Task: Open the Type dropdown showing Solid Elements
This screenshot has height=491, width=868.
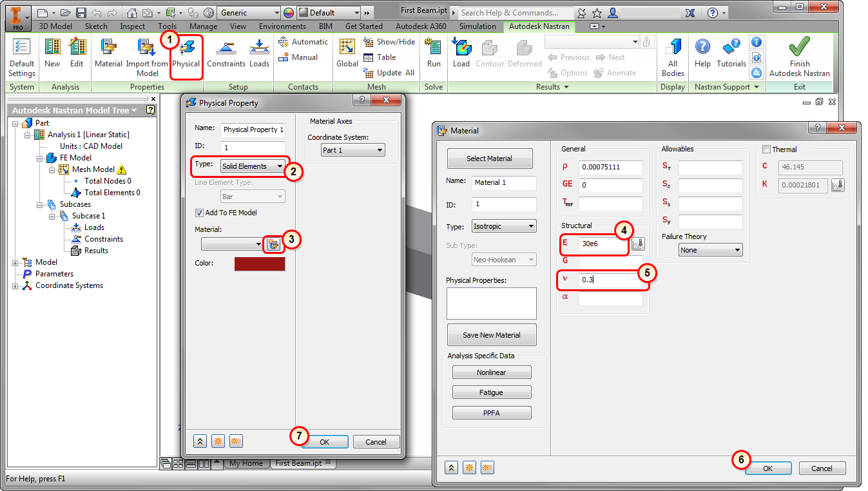Action: click(253, 166)
